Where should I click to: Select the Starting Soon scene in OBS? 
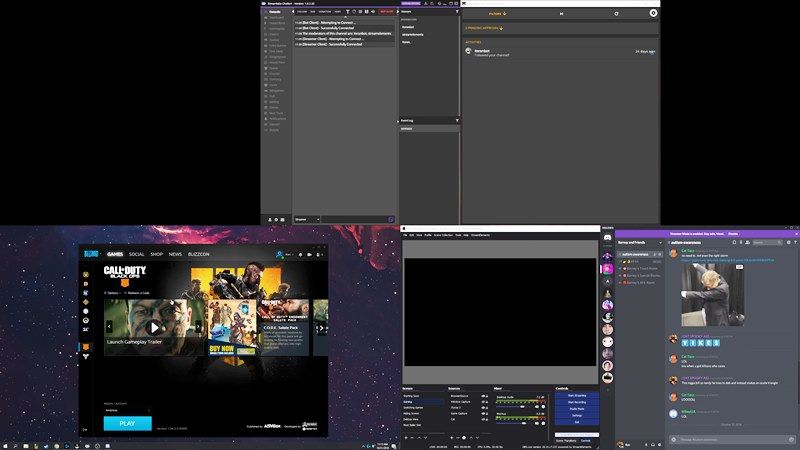click(x=411, y=396)
